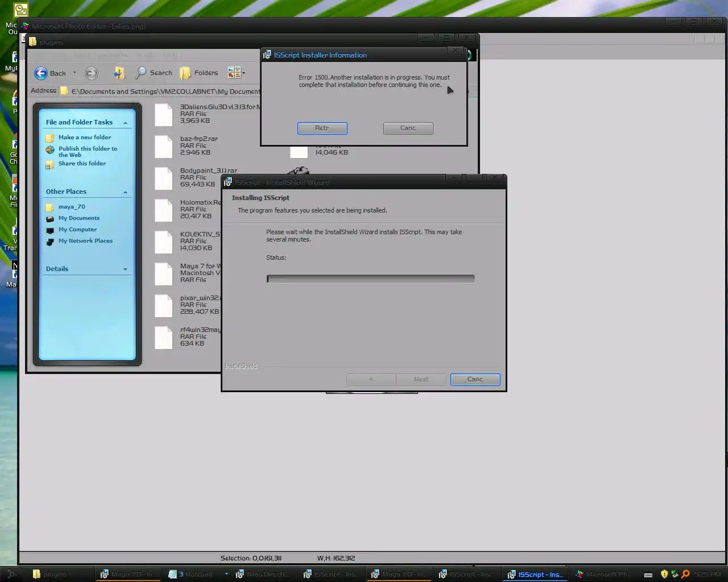Collapse File and Folder Tasks section
This screenshot has height=582, width=728.
click(x=125, y=123)
